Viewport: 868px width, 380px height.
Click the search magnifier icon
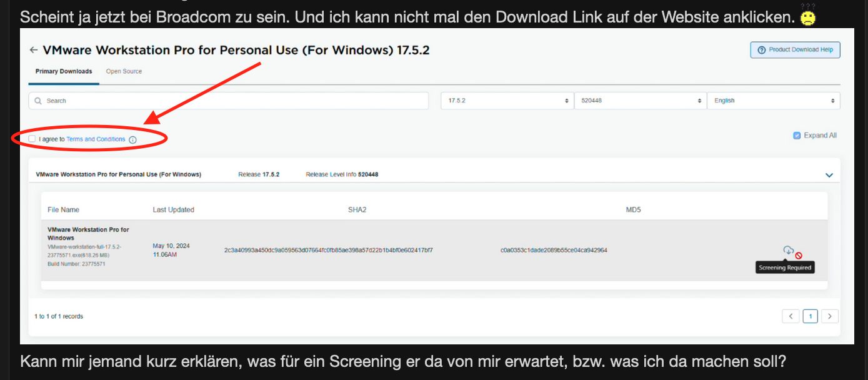pos(38,101)
